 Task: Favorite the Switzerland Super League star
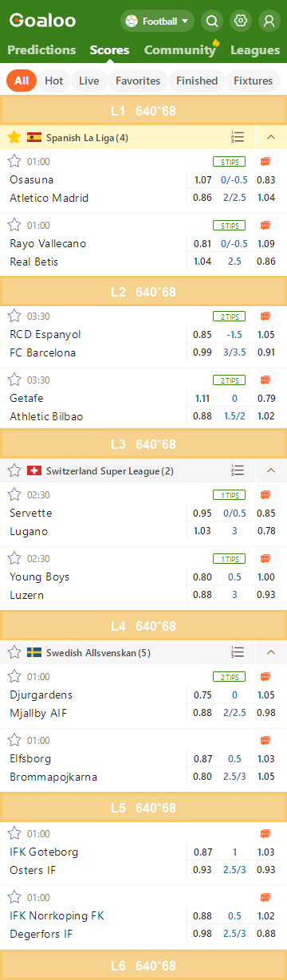pyautogui.click(x=14, y=470)
